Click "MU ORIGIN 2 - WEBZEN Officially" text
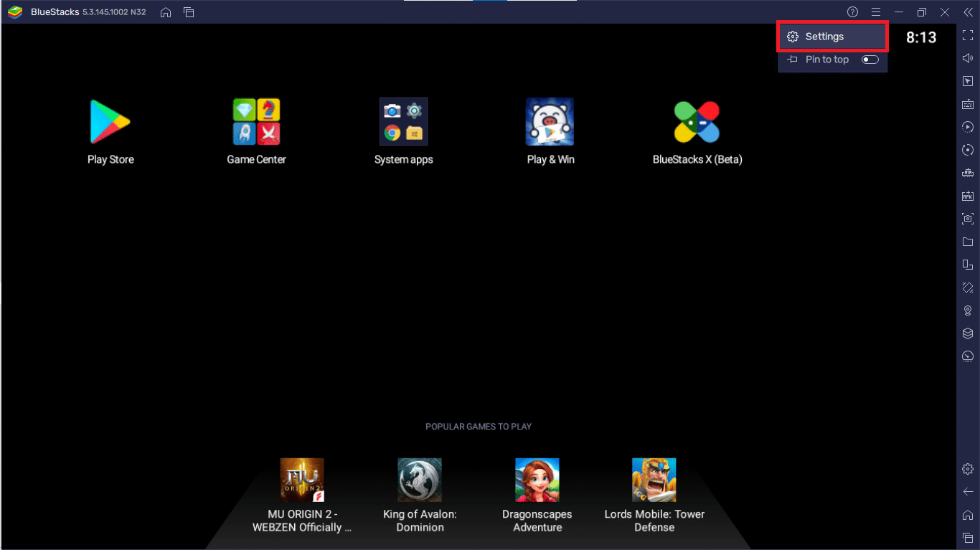 click(302, 521)
